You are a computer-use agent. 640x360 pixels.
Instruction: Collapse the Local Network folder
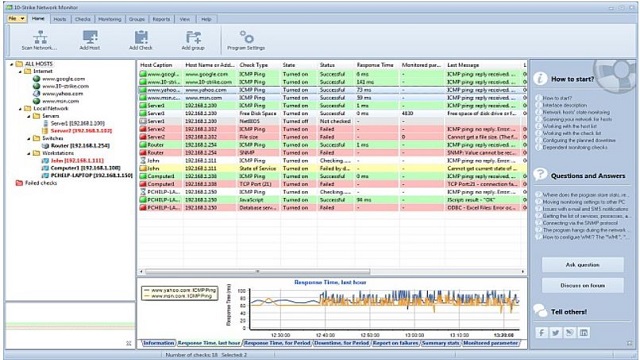pos(20,109)
